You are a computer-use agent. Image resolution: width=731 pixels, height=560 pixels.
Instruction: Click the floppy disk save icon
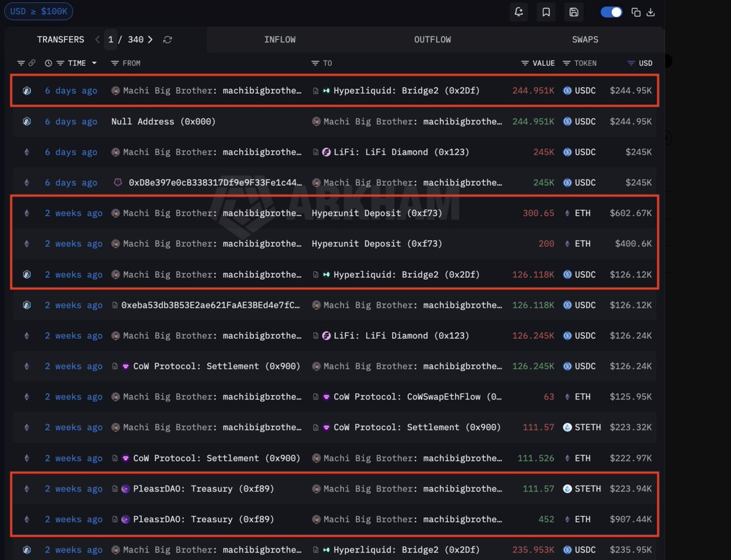574,12
